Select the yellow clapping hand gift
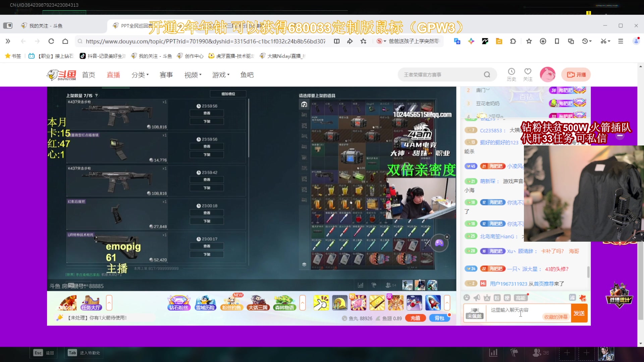This screenshot has width=644, height=362. click(321, 303)
